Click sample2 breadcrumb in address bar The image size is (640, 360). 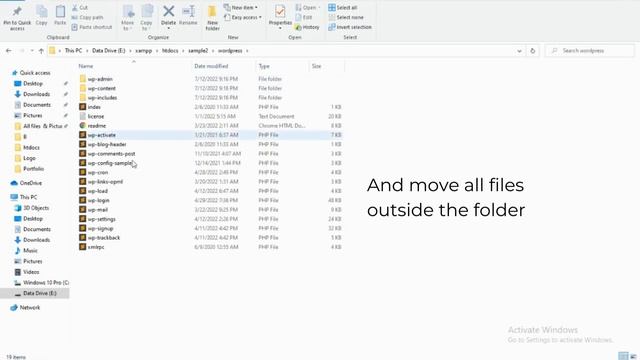(x=198, y=51)
